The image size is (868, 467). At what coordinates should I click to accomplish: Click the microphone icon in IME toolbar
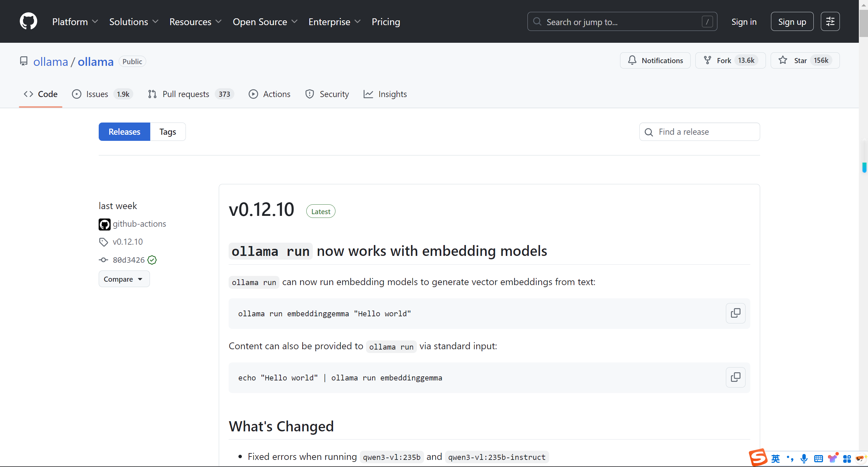point(804,459)
